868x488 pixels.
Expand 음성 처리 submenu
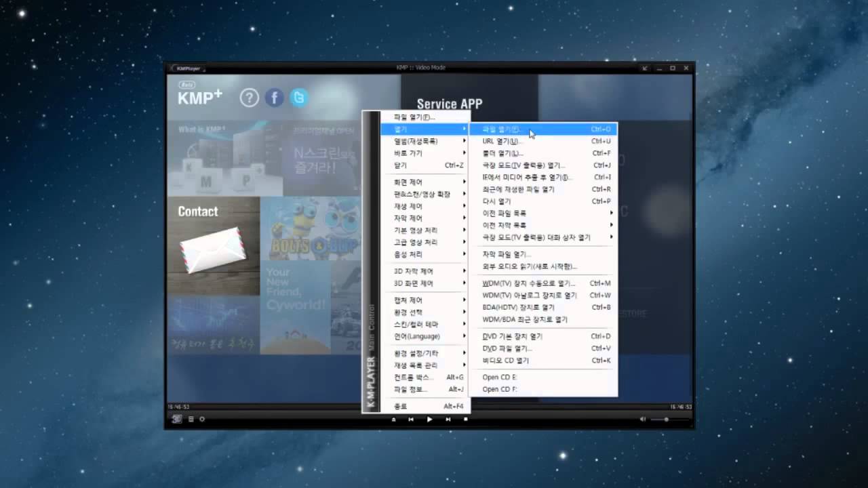pos(425,254)
